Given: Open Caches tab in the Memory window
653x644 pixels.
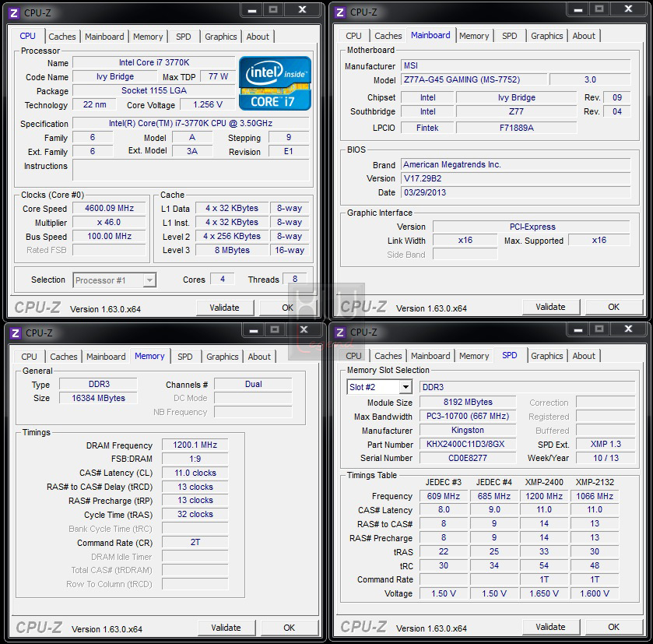Looking at the screenshot, I should tap(64, 357).
